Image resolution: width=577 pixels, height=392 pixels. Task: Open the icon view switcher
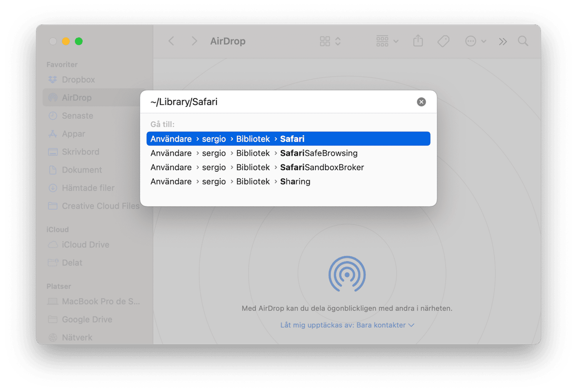coord(330,41)
